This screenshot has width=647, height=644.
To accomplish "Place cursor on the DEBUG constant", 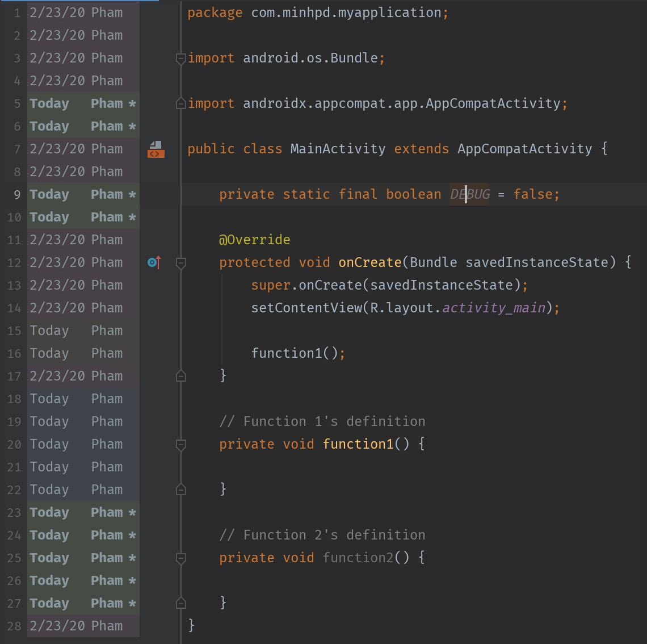I will point(469,194).
